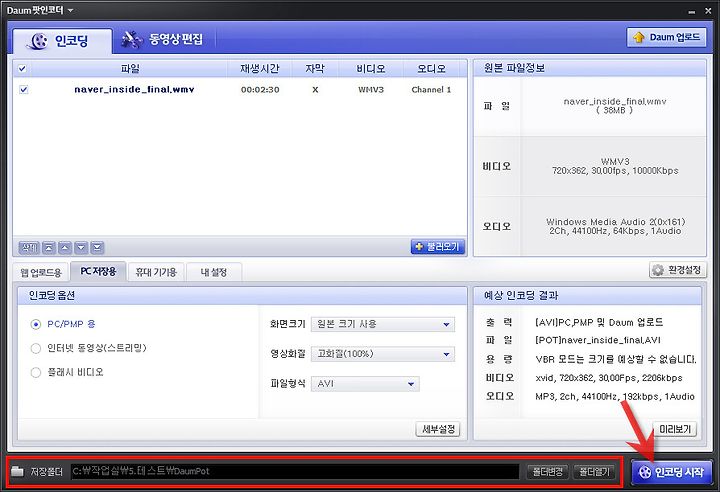The height and width of the screenshot is (492, 720).
Task: Open the Daum 팟인코더 title menu arrow
Action: pyautogui.click(x=70, y=10)
